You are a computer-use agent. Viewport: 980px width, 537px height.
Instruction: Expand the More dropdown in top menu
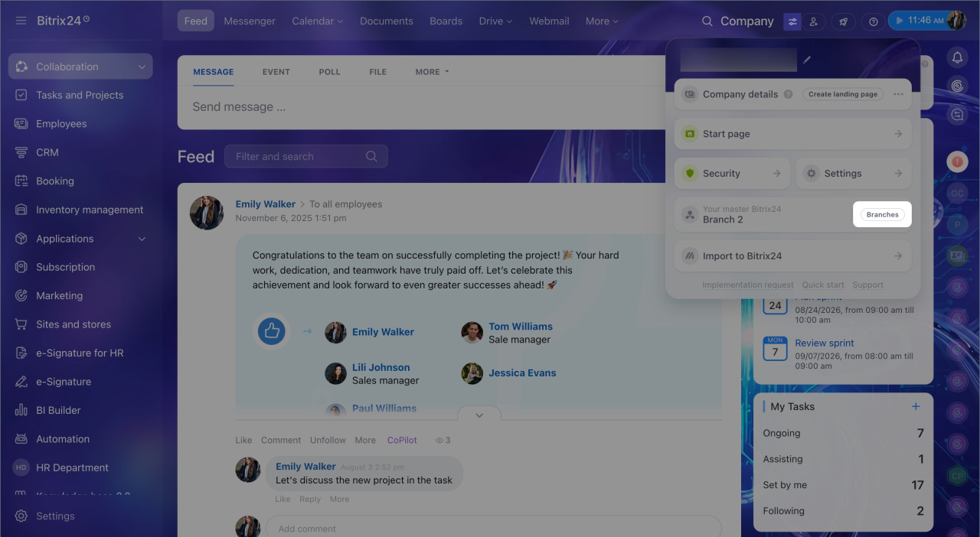(602, 21)
